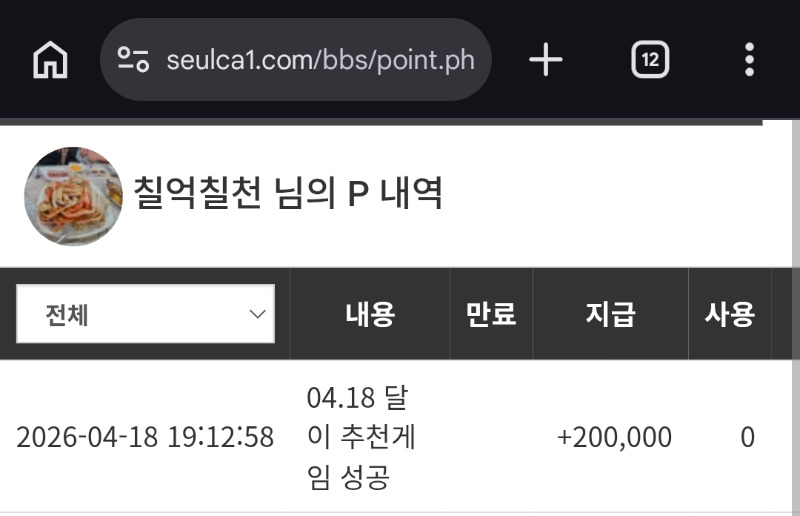This screenshot has width=800, height=516.
Task: Open the tab switcher showing 12
Action: click(650, 61)
